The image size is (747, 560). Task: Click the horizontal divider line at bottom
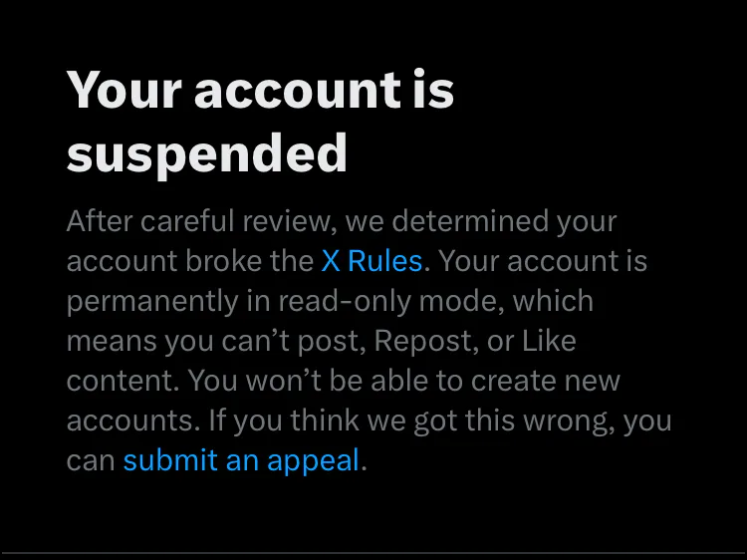373,553
